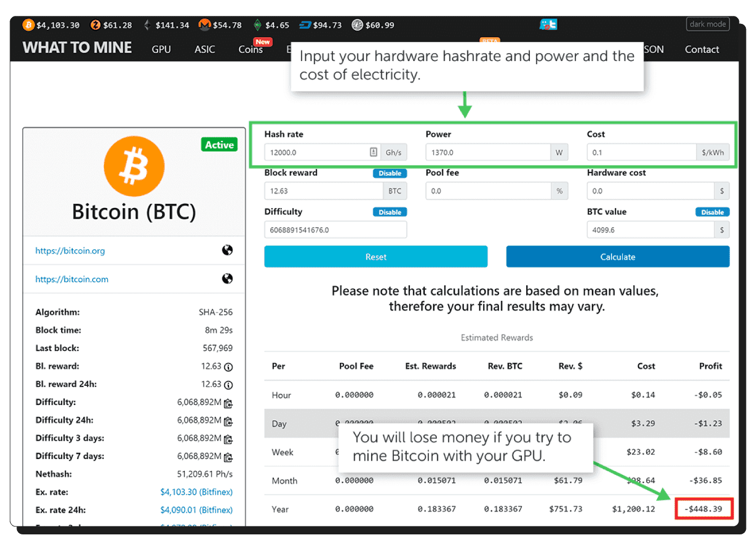Click the Last block value 567,969
The width and height of the screenshot is (756, 545).
click(218, 348)
